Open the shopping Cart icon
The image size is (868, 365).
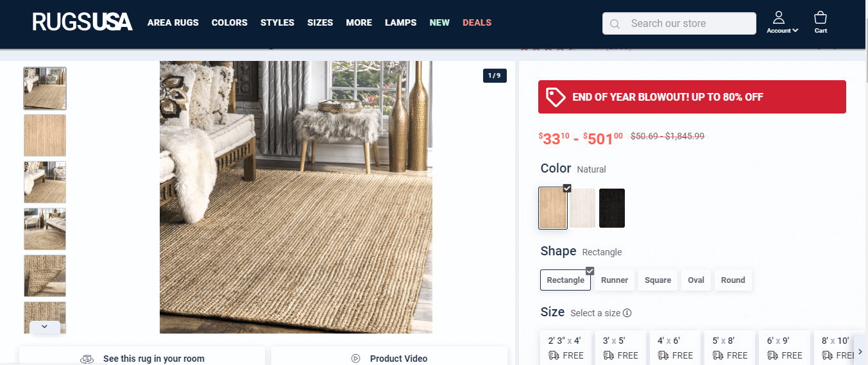click(820, 17)
